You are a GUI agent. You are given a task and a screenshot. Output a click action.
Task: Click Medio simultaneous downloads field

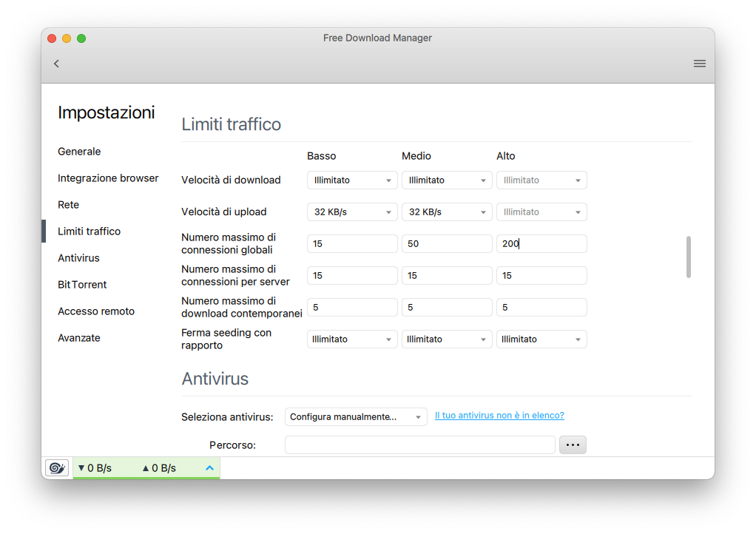[x=447, y=308]
